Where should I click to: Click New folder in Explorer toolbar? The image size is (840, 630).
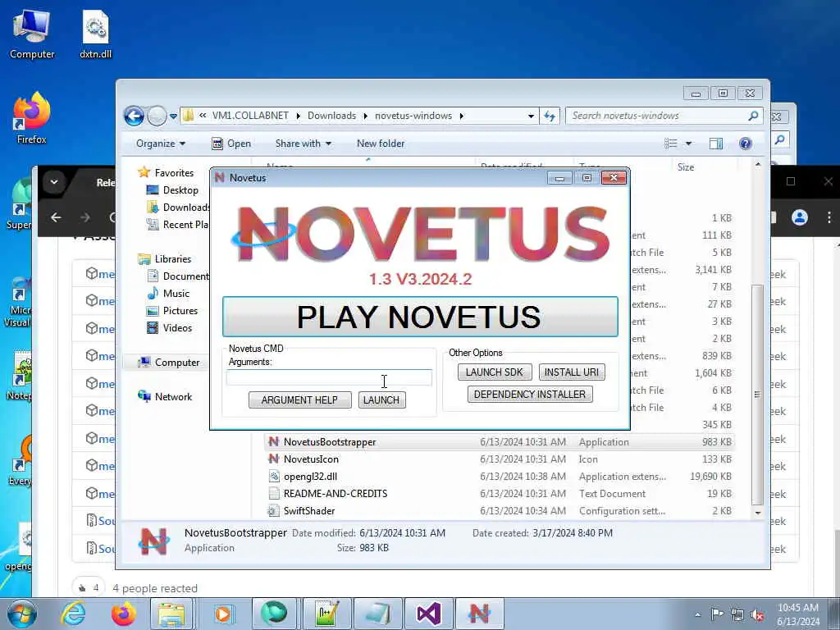pos(381,144)
